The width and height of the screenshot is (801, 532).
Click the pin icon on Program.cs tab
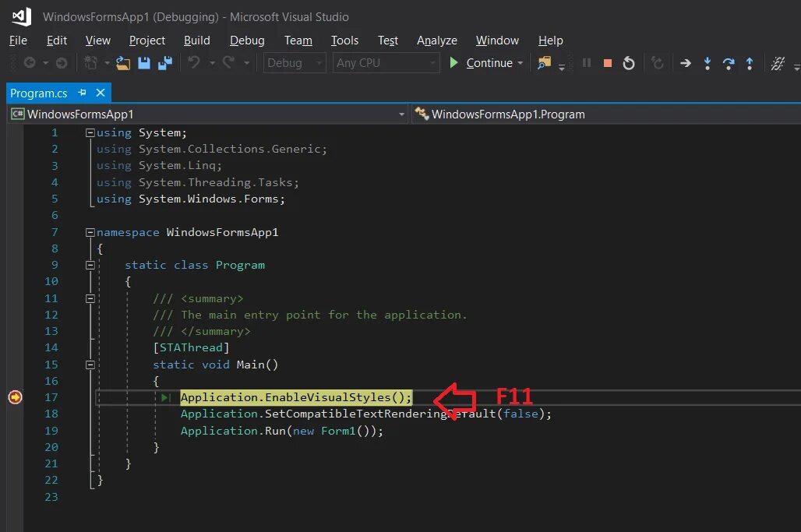click(82, 93)
